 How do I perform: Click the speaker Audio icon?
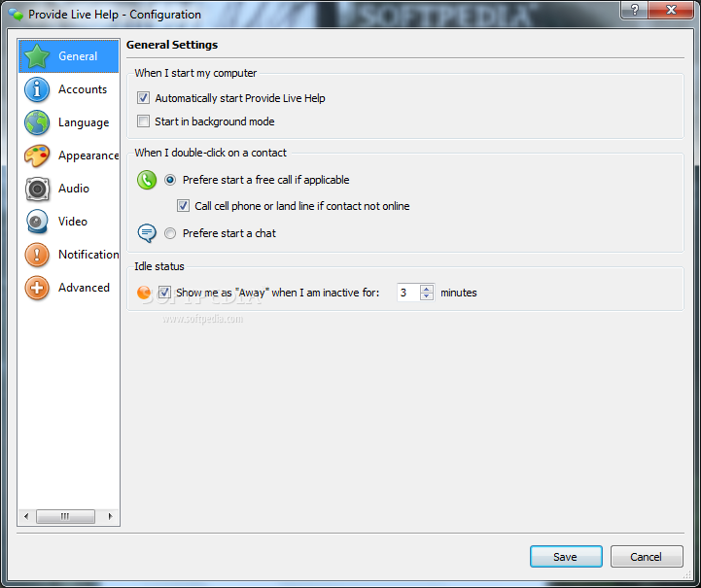click(37, 189)
